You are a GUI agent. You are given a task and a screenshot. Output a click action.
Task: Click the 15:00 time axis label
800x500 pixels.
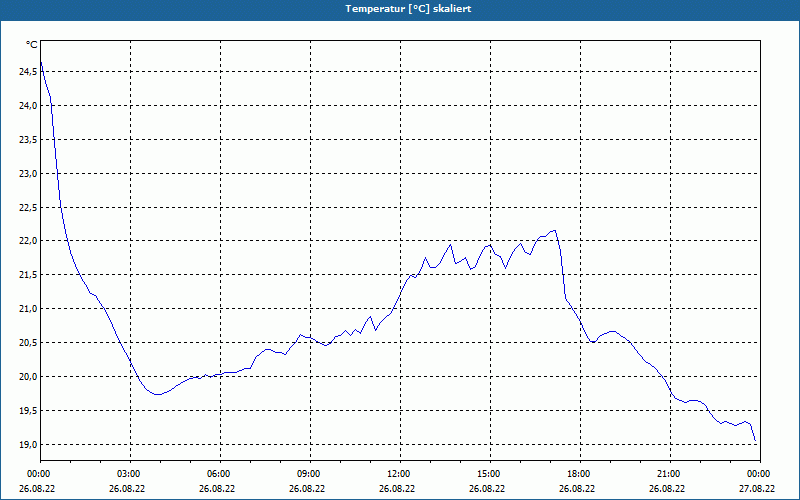(x=490, y=474)
